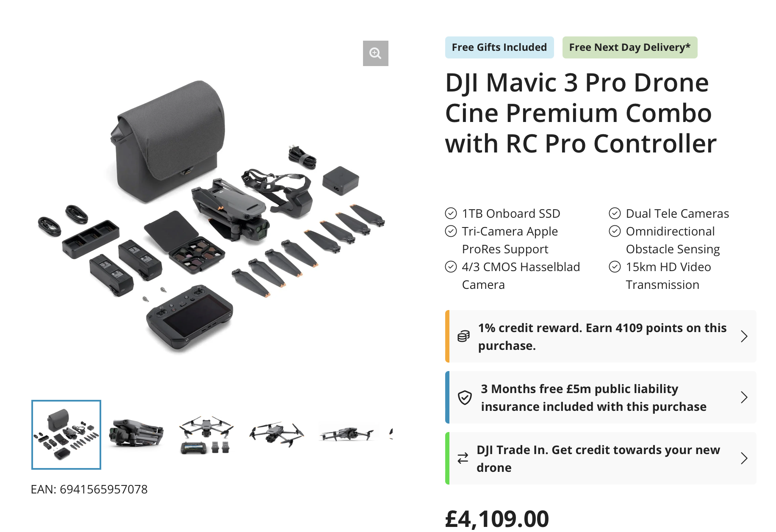
Task: Click the coin stack credit reward icon
Action: pos(464,336)
